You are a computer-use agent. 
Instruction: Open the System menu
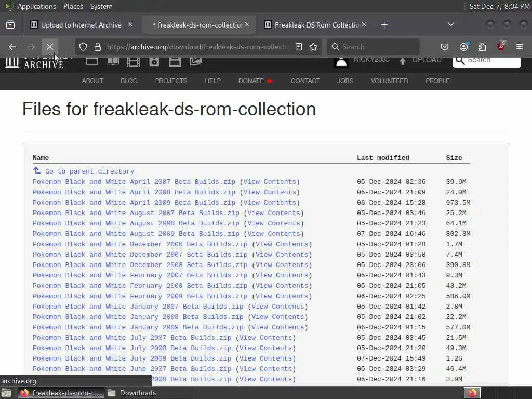tap(101, 6)
